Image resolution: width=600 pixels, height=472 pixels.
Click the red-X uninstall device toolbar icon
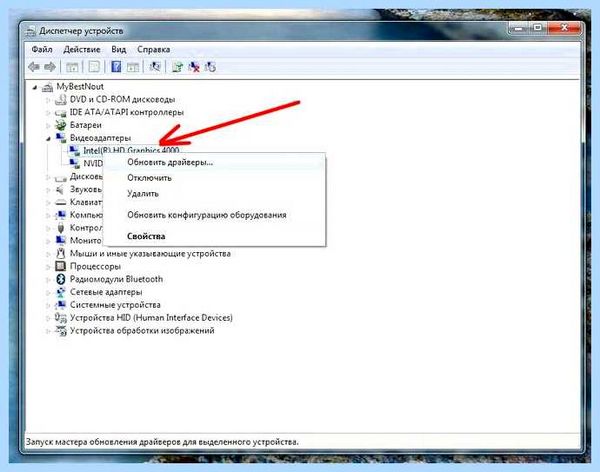[194, 67]
